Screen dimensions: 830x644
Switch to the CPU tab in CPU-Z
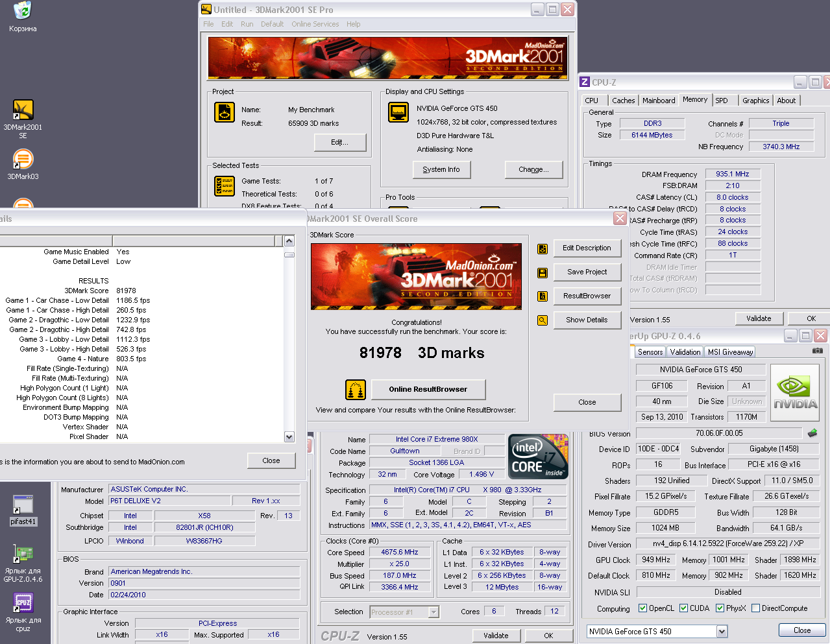[x=592, y=101]
